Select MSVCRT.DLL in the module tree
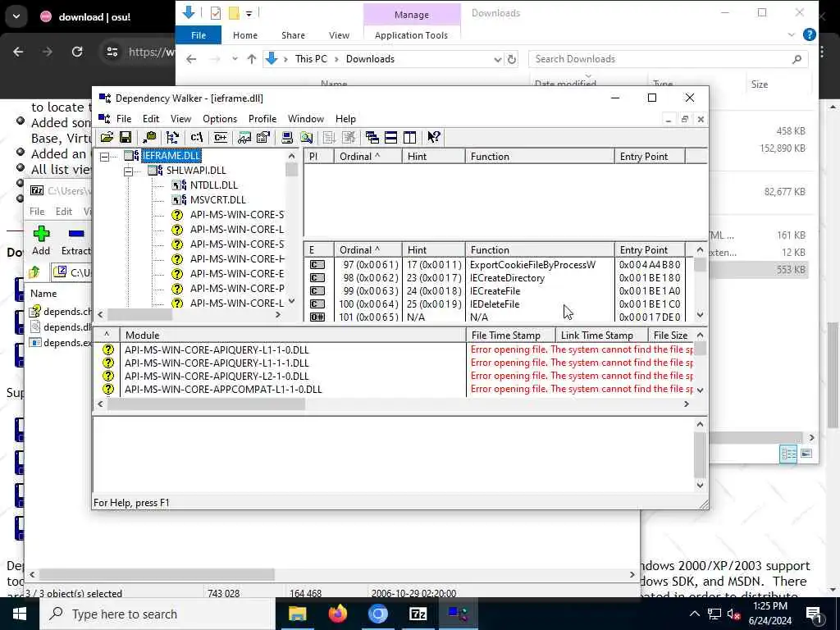Viewport: 840px width, 630px height. click(218, 200)
